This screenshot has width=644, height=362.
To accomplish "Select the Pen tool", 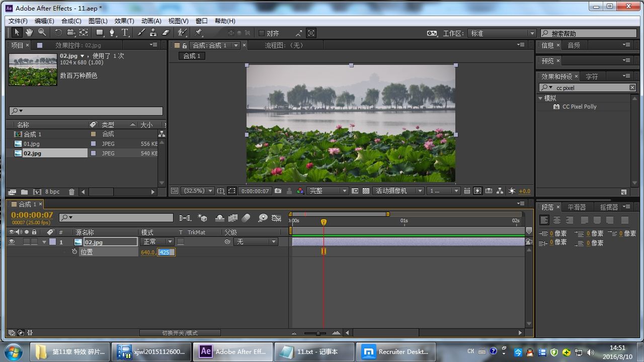I will (112, 33).
